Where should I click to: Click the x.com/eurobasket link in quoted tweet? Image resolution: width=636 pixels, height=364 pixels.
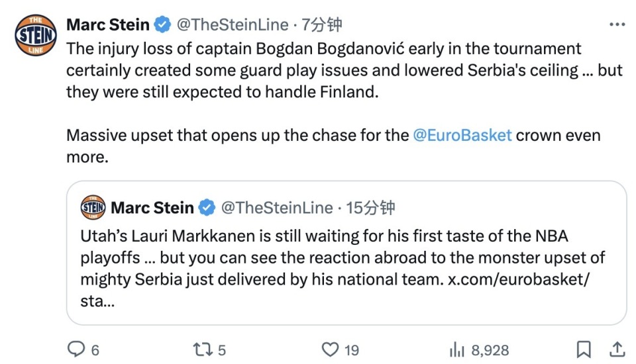(519, 279)
